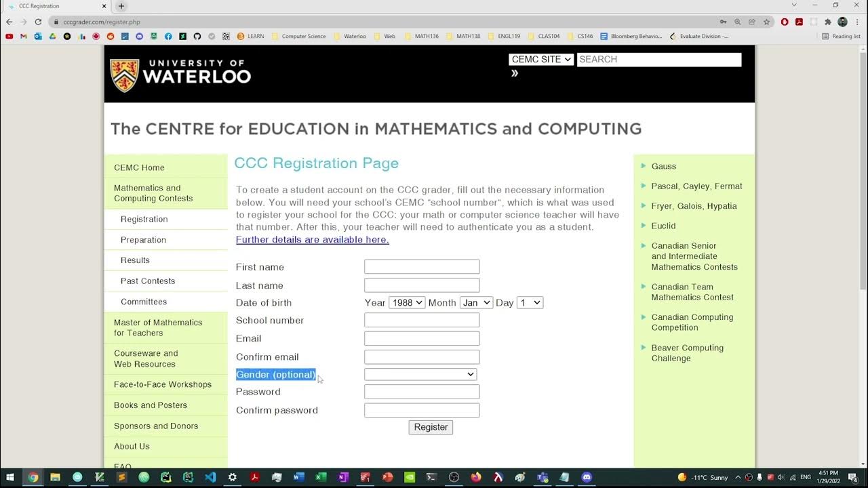Screen dimensions: 868x488
Task: Open the Gmail bookmark icon
Action: (x=24, y=37)
